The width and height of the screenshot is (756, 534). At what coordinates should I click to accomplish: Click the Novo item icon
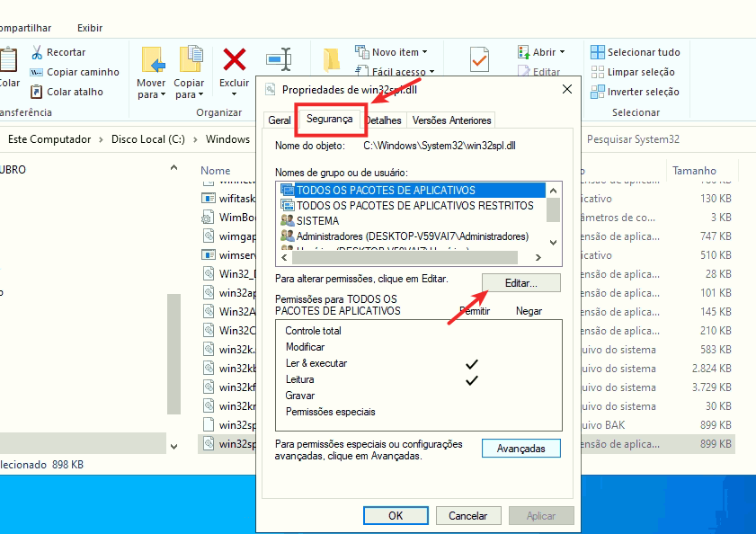[361, 50]
